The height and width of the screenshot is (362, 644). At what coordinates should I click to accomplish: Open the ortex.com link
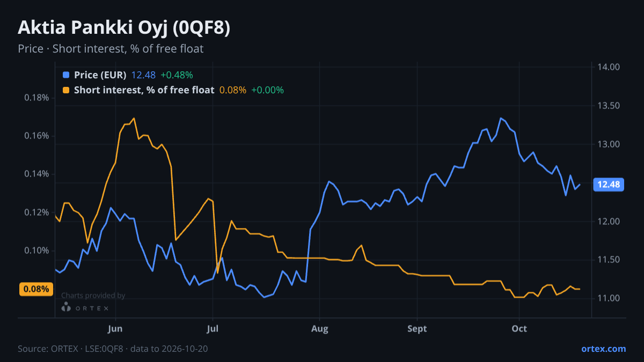[603, 349]
